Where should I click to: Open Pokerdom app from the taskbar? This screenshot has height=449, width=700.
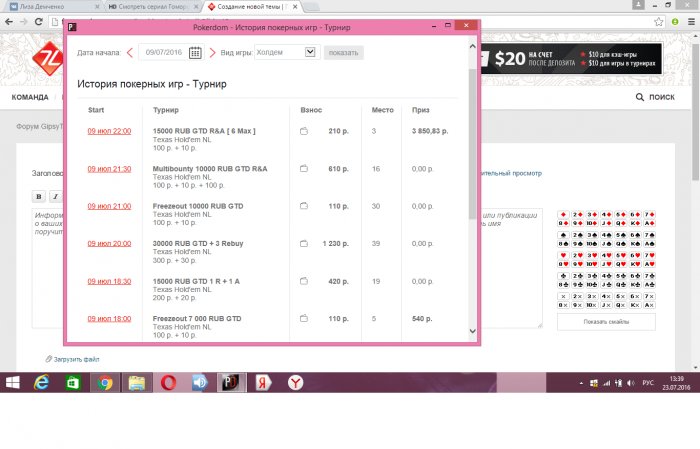231,382
